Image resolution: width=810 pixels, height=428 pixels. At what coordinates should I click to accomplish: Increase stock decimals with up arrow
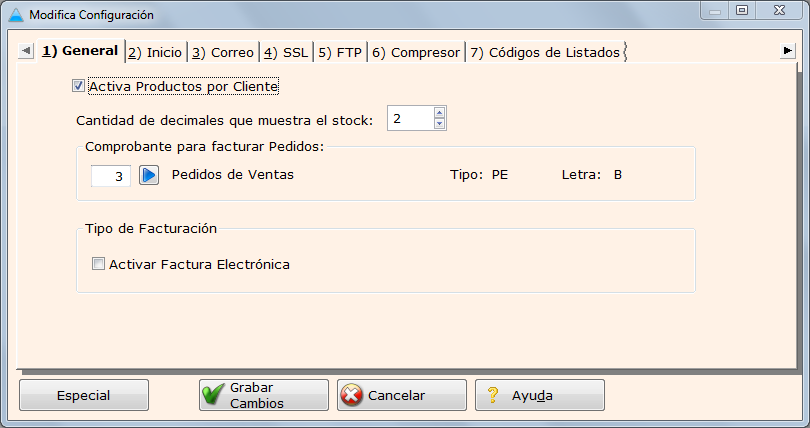coord(439,113)
